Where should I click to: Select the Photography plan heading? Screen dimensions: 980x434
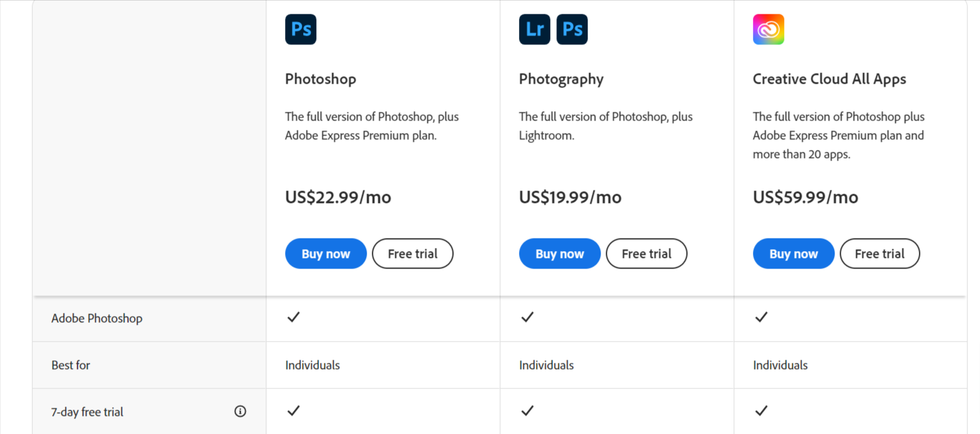tap(561, 79)
